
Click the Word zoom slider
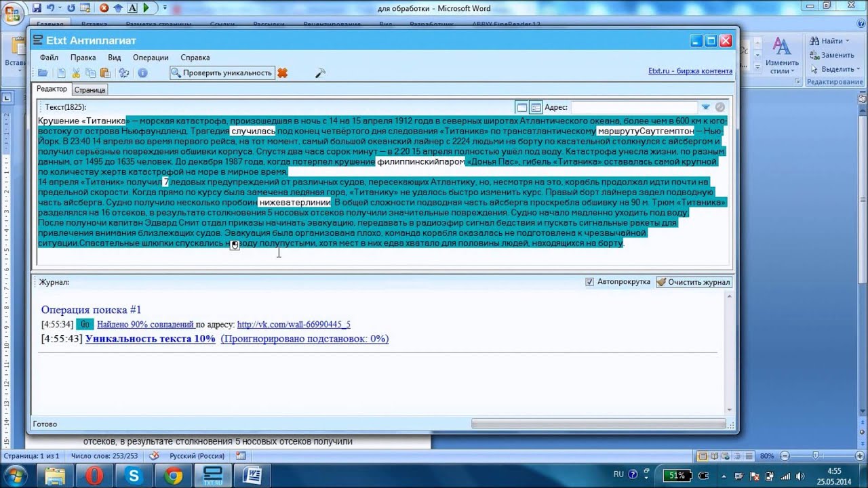point(816,455)
